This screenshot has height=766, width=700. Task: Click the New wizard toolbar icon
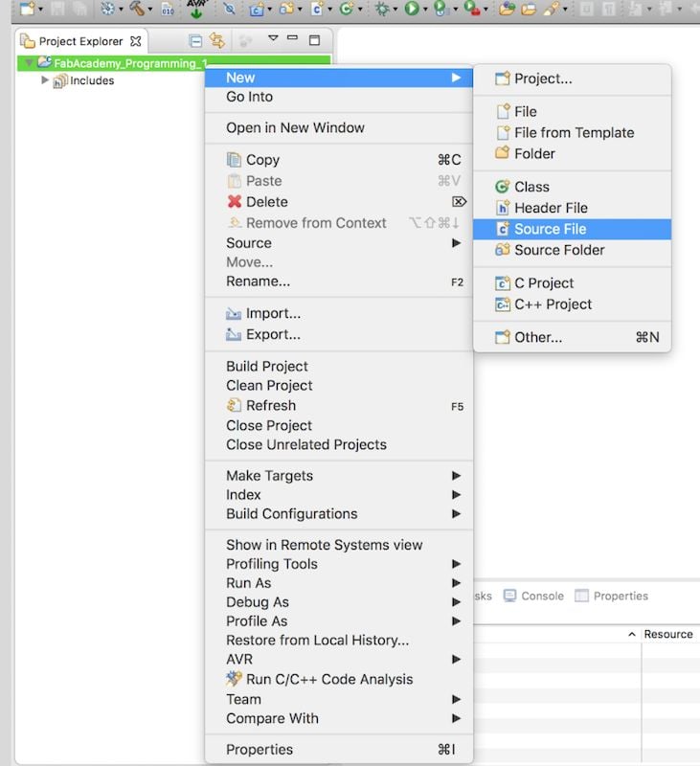coord(28,9)
